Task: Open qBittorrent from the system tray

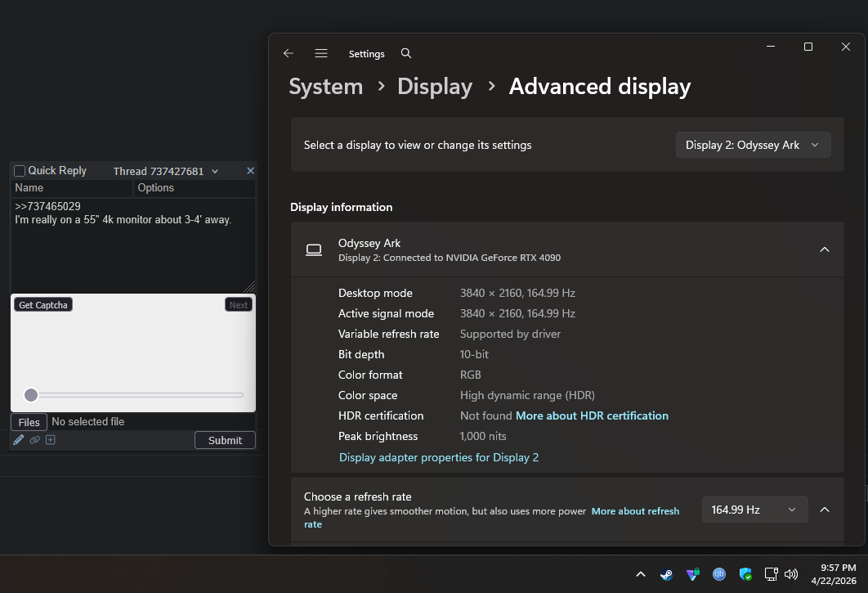Action: pos(719,574)
